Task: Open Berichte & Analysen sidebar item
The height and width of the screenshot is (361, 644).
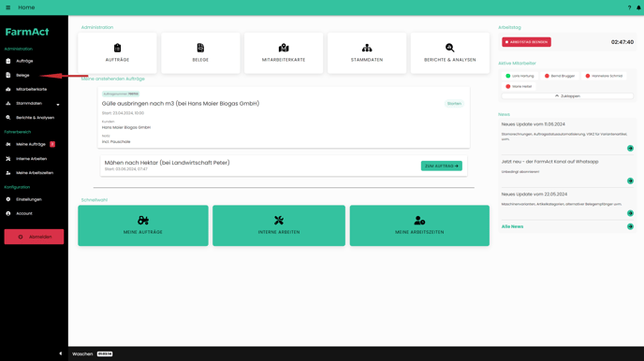Action: coord(35,118)
